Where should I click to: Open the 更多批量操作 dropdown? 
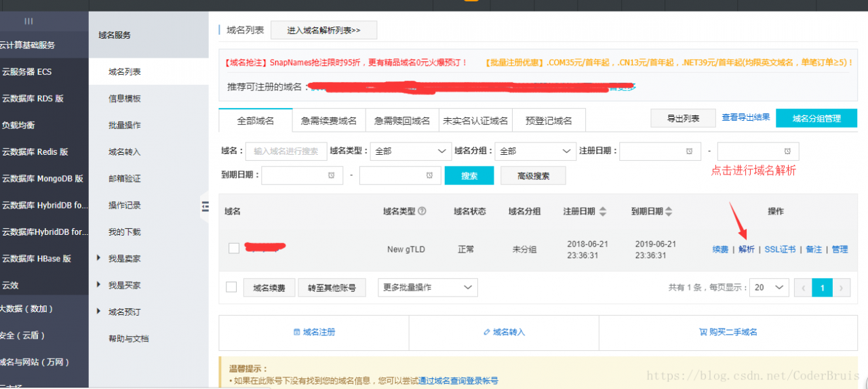click(428, 287)
